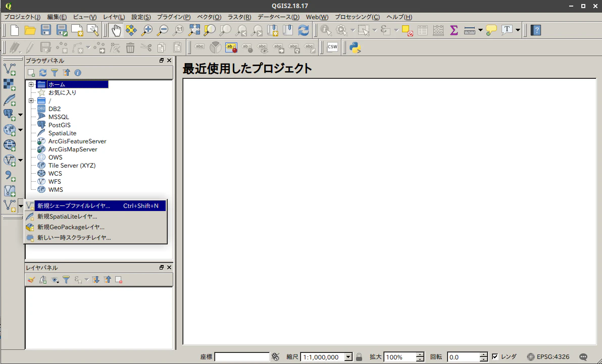Click the お気に入り favorites tree item

tap(62, 92)
